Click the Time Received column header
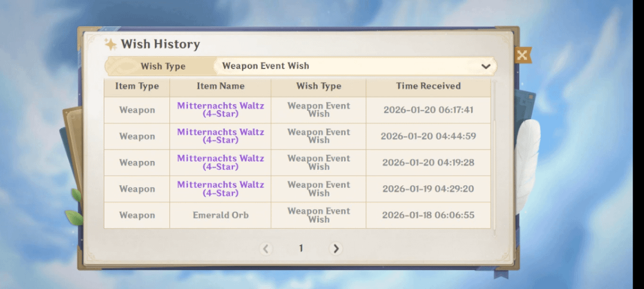 coord(428,86)
